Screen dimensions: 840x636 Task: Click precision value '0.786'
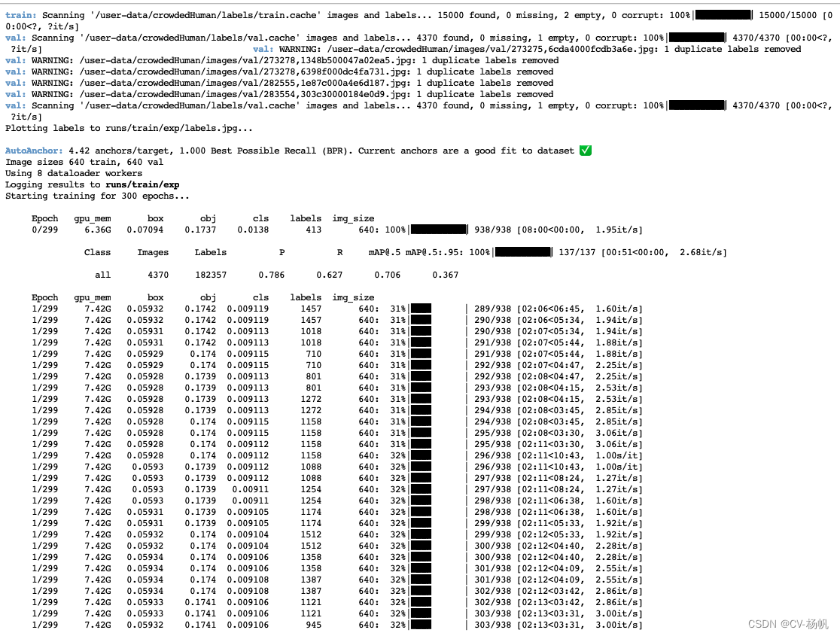(x=271, y=275)
